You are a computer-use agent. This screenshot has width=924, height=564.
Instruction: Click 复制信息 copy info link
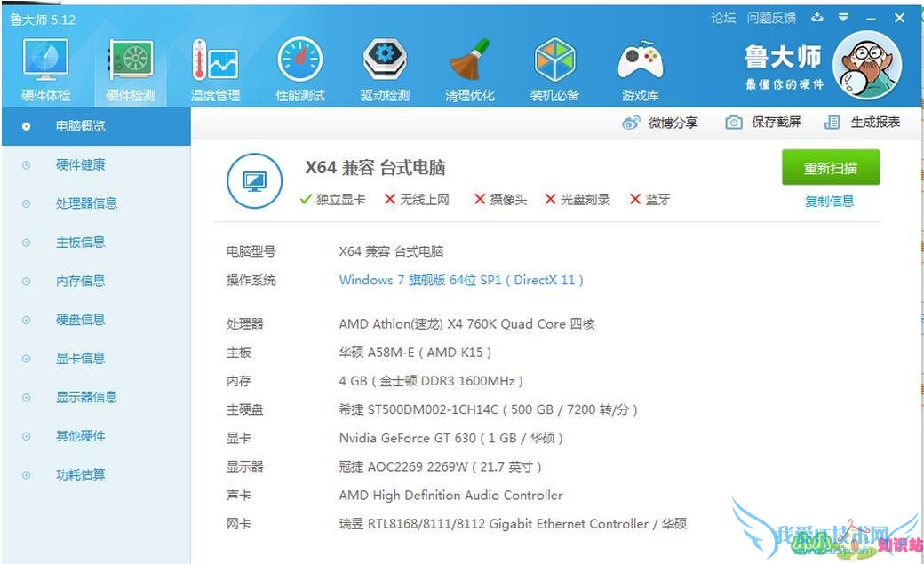tap(829, 202)
